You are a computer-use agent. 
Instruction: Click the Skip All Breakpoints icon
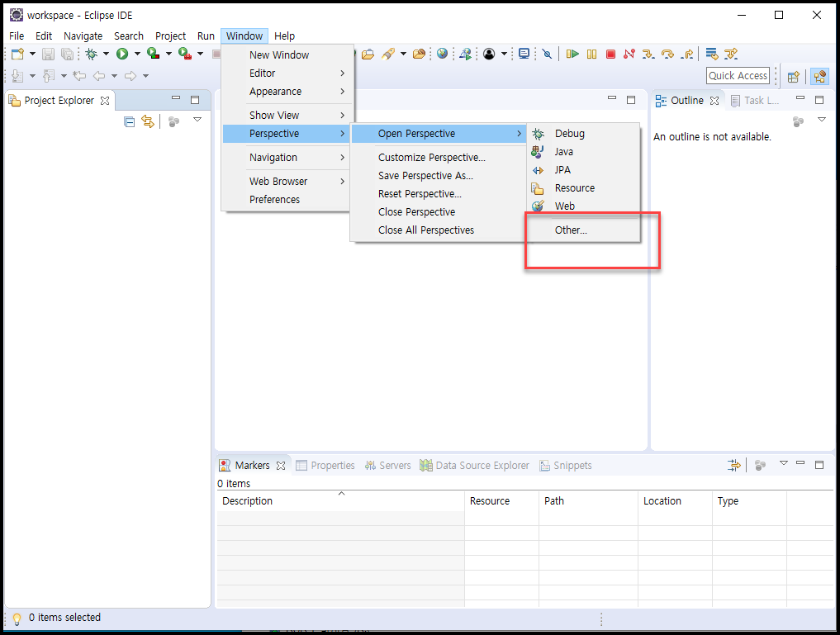[x=547, y=54]
